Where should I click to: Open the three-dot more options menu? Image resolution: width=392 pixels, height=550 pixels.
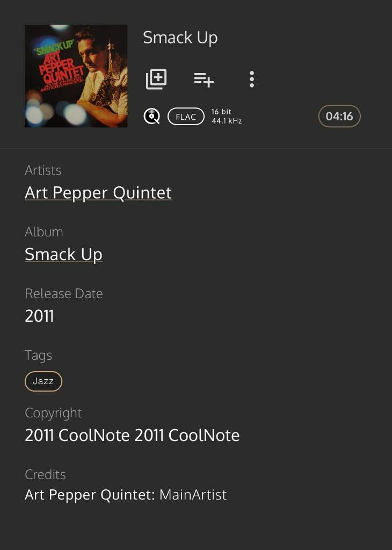(x=252, y=79)
